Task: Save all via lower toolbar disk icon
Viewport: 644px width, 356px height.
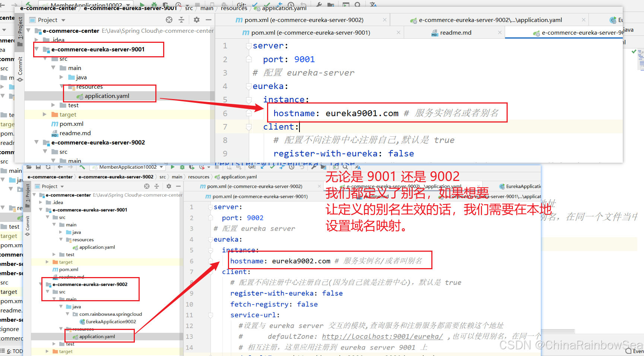Action: [38, 167]
